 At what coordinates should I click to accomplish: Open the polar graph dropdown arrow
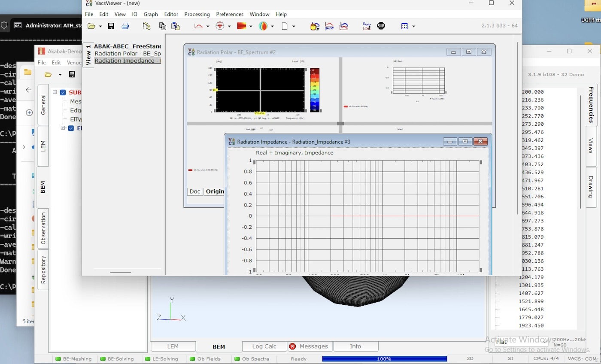[229, 27]
